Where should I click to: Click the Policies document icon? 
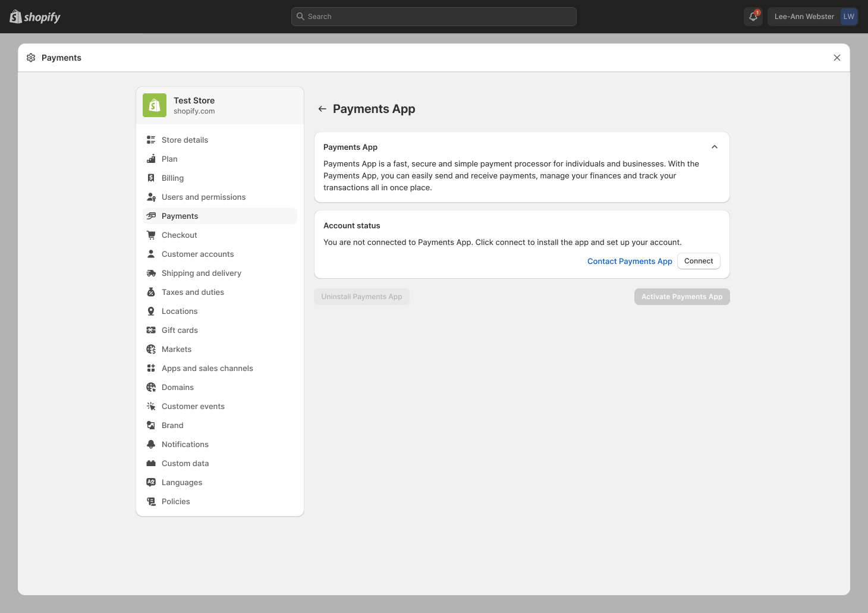click(151, 501)
